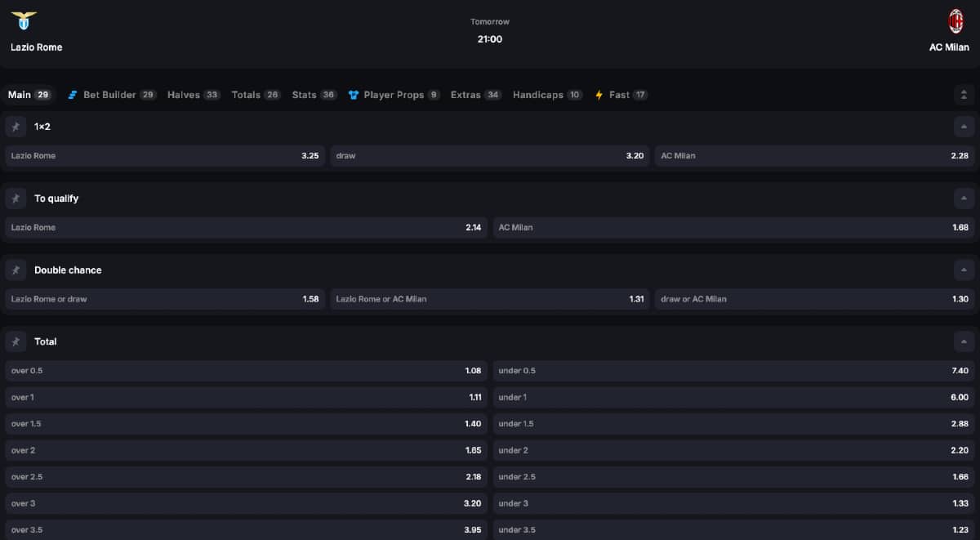This screenshot has width=980, height=540.
Task: Click the Bet Builder icon
Action: pos(73,94)
